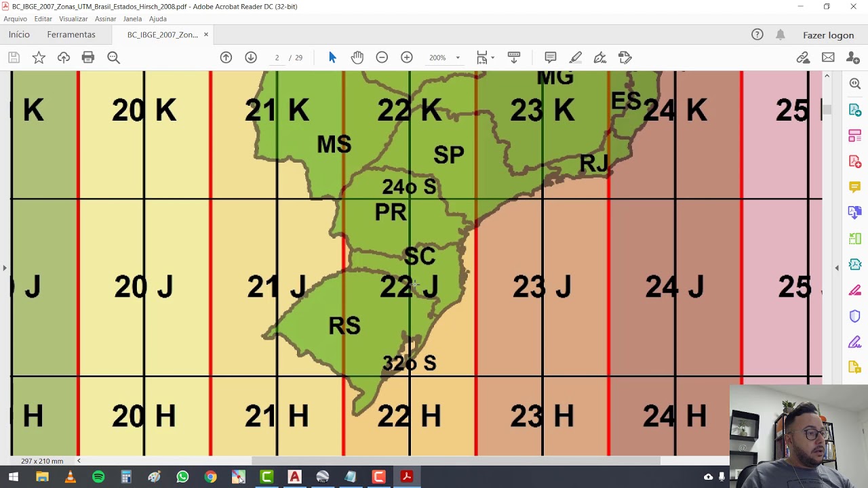868x488 pixels.
Task: Open Comment tool in right pane
Action: click(854, 186)
